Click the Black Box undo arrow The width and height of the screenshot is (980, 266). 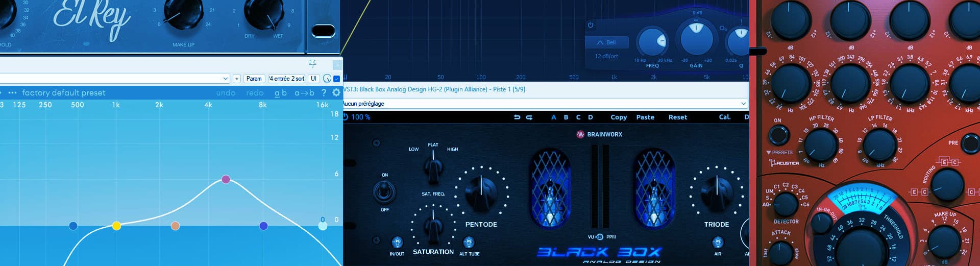517,117
